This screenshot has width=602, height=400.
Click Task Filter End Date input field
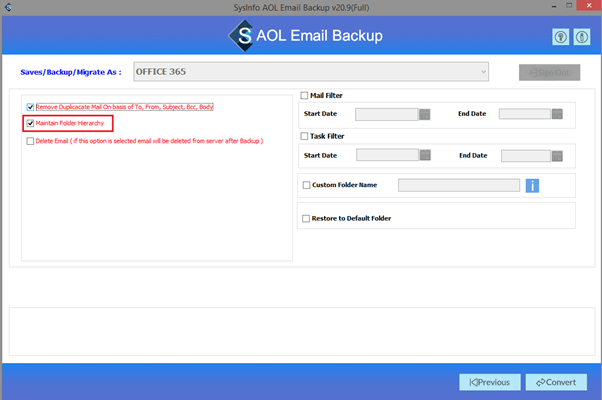click(x=531, y=156)
